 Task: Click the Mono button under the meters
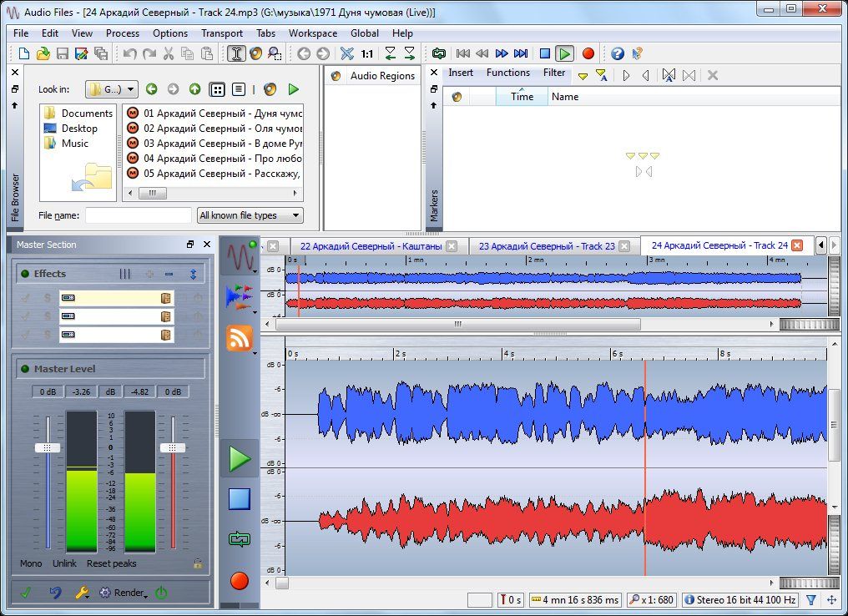(x=31, y=563)
